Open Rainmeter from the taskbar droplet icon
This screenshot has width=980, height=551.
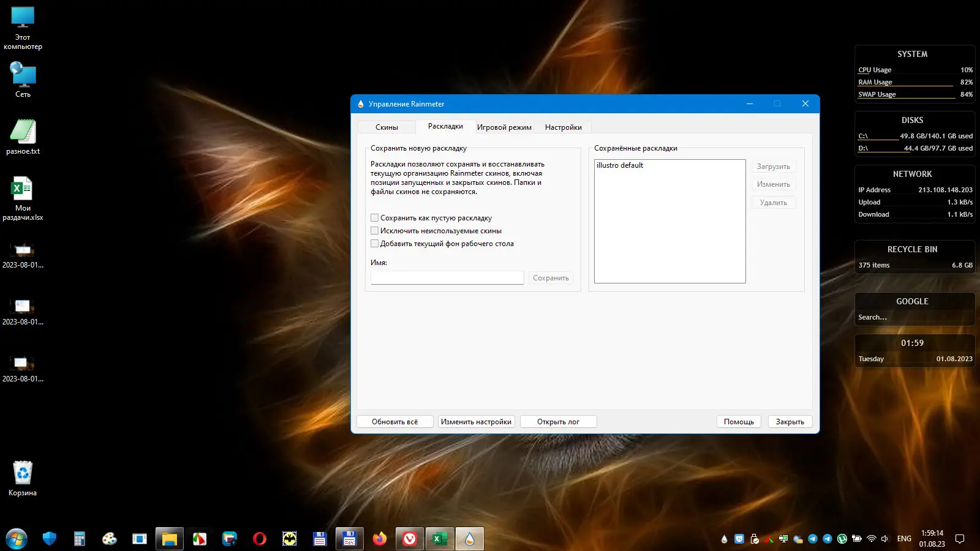pyautogui.click(x=469, y=539)
